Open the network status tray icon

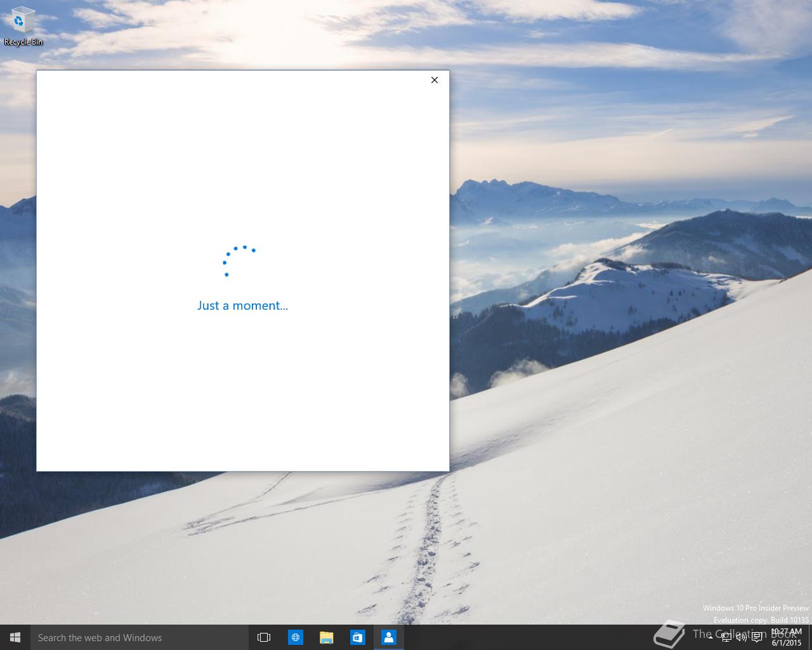pyautogui.click(x=726, y=637)
